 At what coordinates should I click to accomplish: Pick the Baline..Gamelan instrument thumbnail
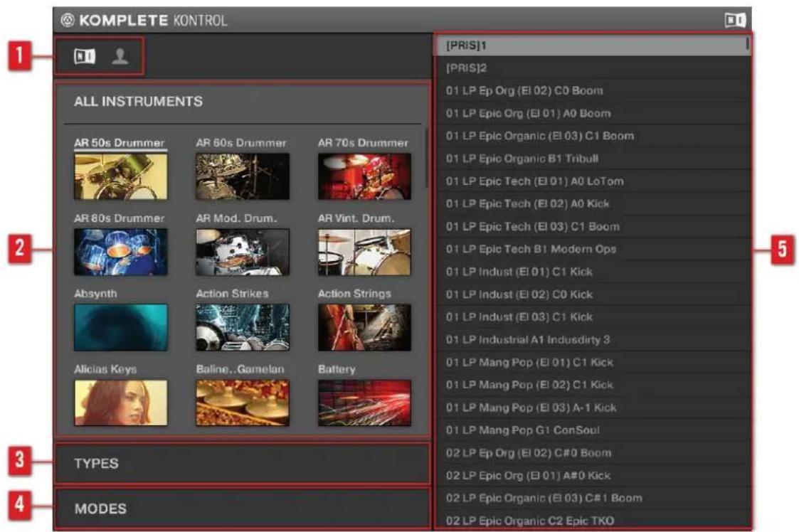click(x=243, y=403)
